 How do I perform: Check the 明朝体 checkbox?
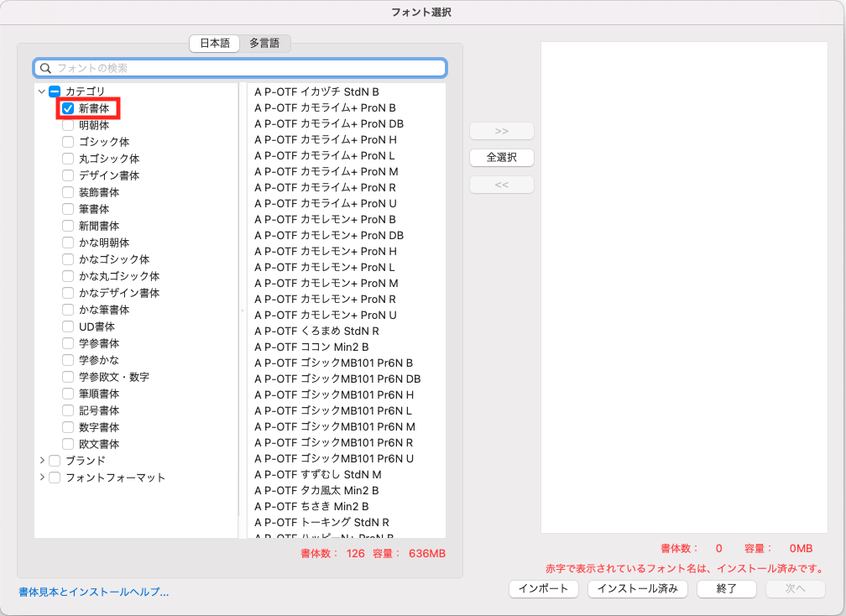pos(68,125)
